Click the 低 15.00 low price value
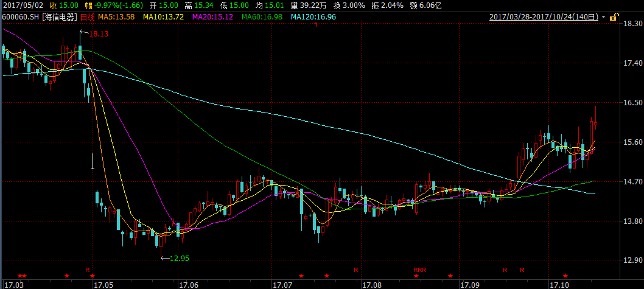Screen dimensions: 644x289 (x=234, y=5)
